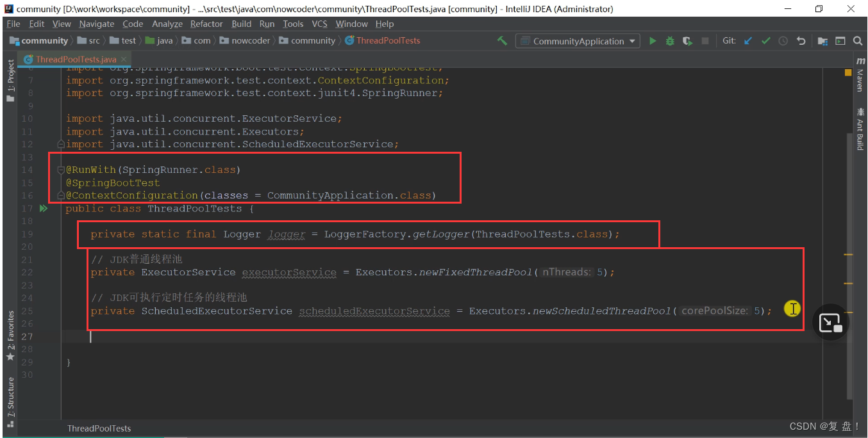This screenshot has width=868, height=438.
Task: Open the Project Structure icon
Action: 822,40
